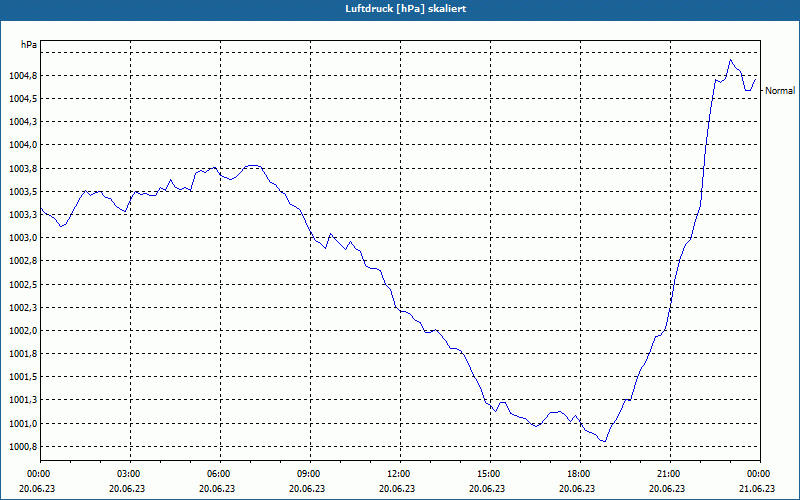Select the 'Normal' label beside the chart
The image size is (800, 500).
click(780, 90)
